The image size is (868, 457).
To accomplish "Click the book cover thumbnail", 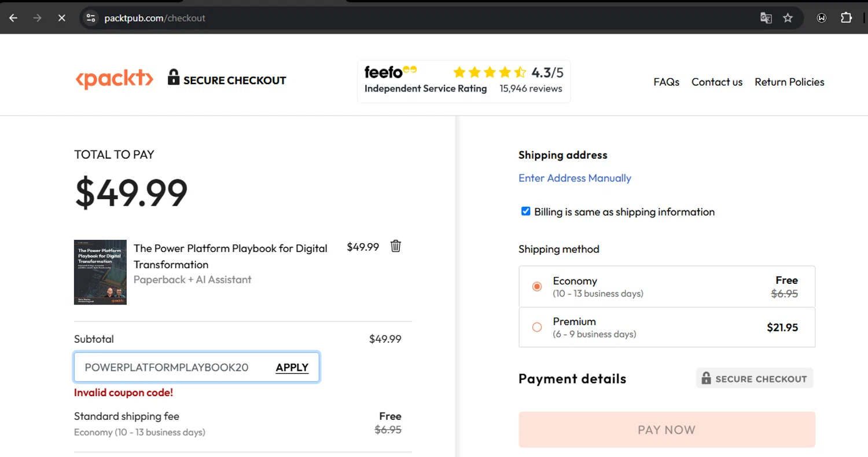I will (x=100, y=272).
